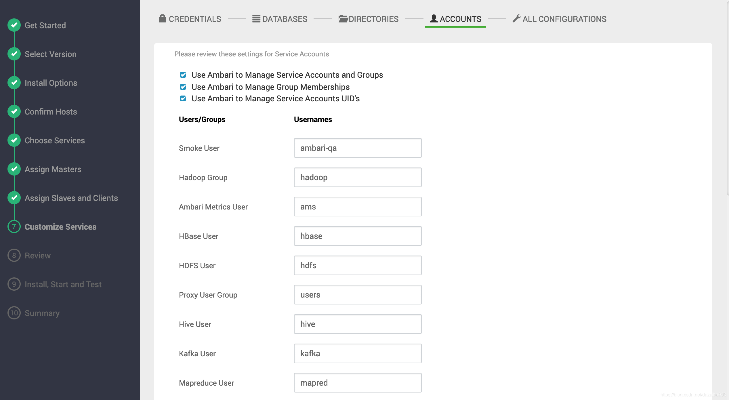Click the step 7 circle for Customize Services
Screen dimensions: 729x400
tap(14, 227)
